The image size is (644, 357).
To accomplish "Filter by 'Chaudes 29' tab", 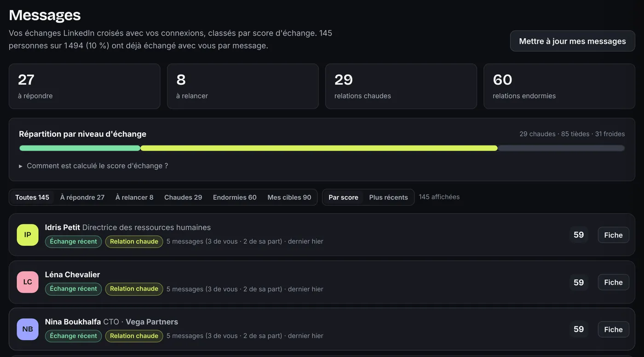I will tap(183, 197).
